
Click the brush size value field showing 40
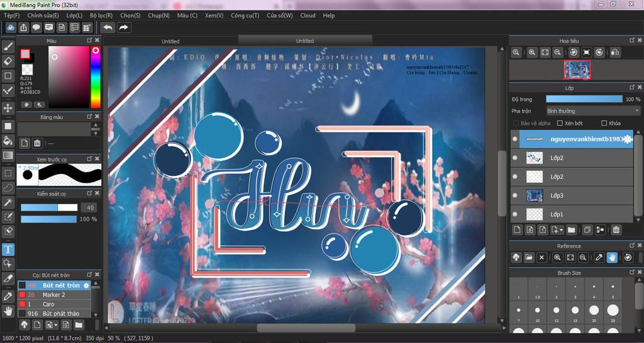[88, 207]
